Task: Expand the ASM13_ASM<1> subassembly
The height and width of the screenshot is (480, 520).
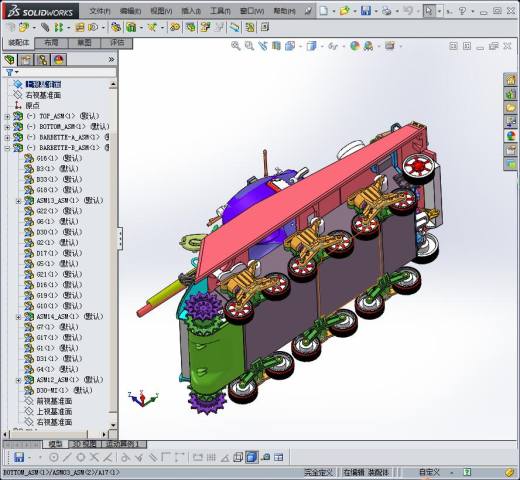Action: 19,201
